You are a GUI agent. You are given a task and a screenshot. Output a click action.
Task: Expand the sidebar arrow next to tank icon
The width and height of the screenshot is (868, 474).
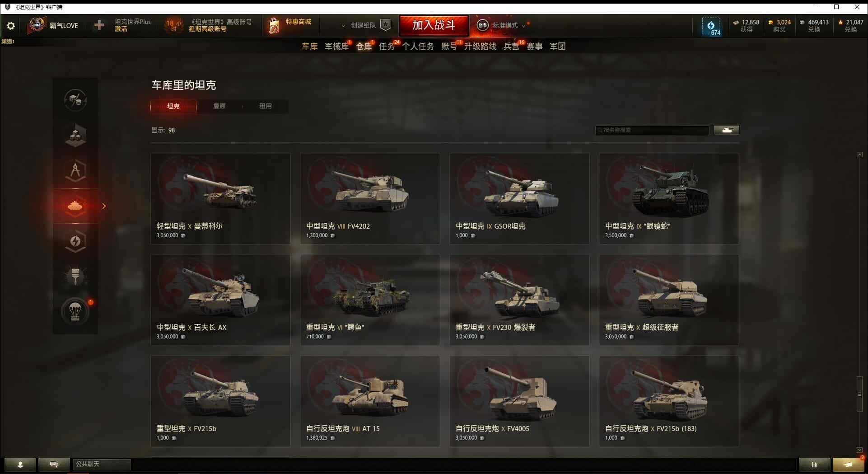click(x=104, y=206)
